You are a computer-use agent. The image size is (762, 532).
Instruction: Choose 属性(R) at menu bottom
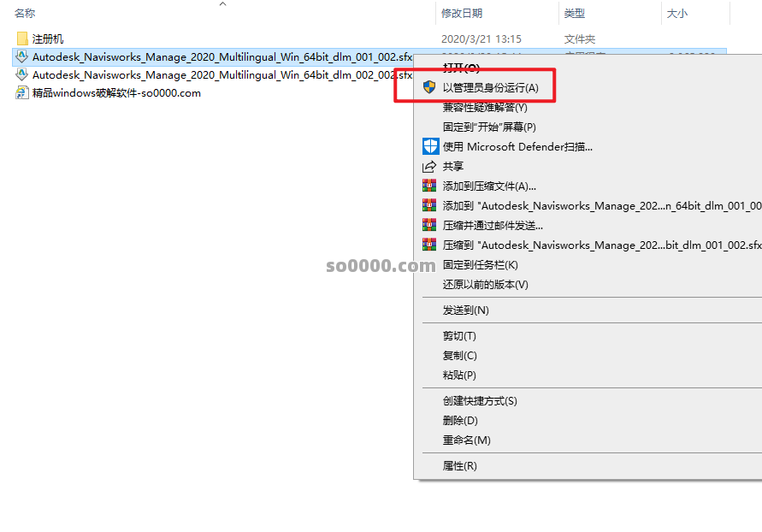459,465
